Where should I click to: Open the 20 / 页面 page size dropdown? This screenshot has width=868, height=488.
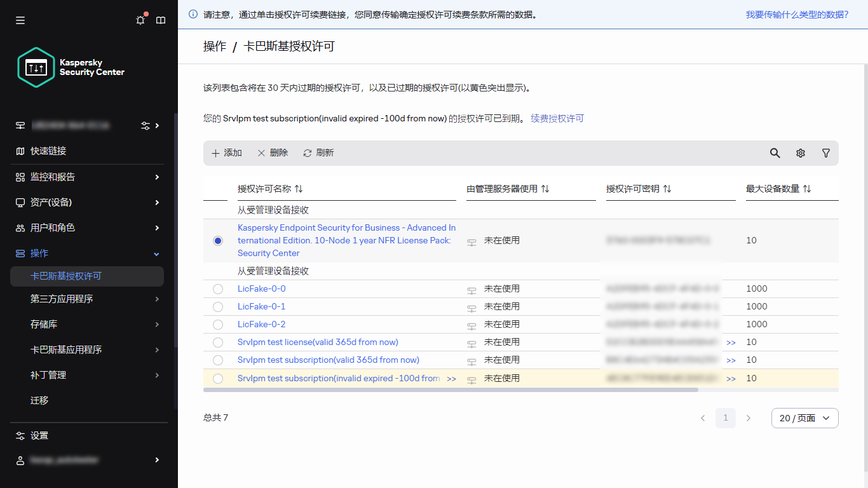804,417
